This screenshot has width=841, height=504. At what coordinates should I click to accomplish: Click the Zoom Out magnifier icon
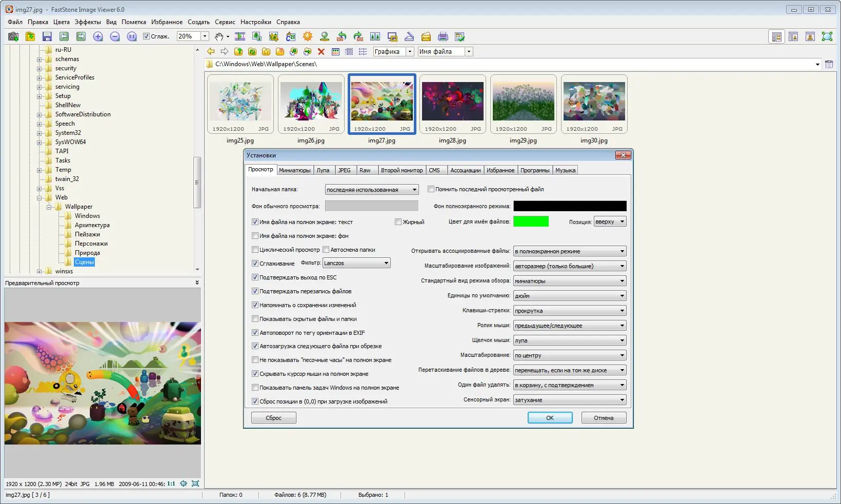point(115,36)
